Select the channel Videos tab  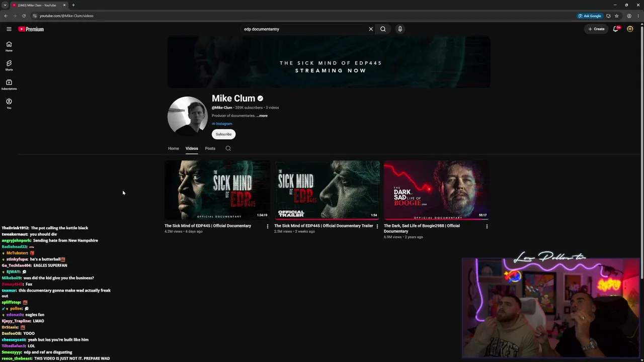192,148
